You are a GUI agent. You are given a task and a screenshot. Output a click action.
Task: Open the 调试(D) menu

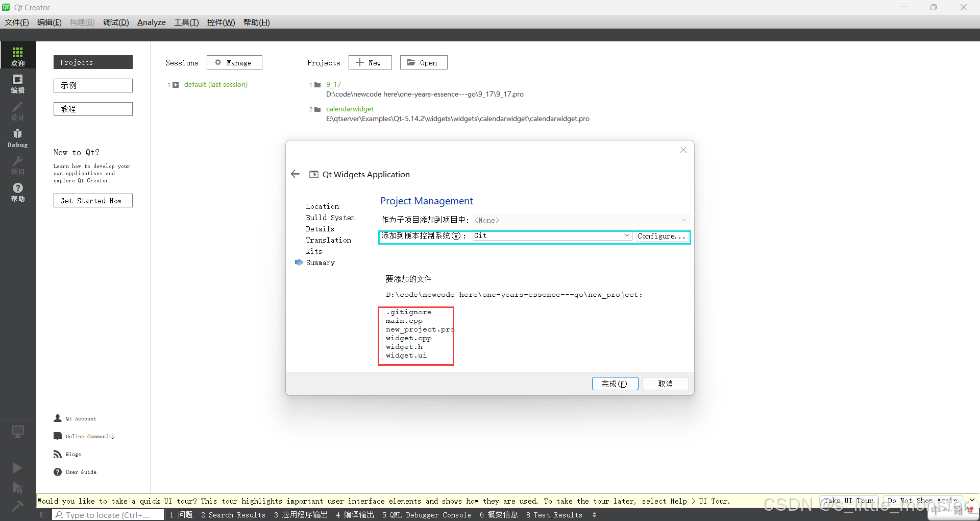tap(116, 22)
